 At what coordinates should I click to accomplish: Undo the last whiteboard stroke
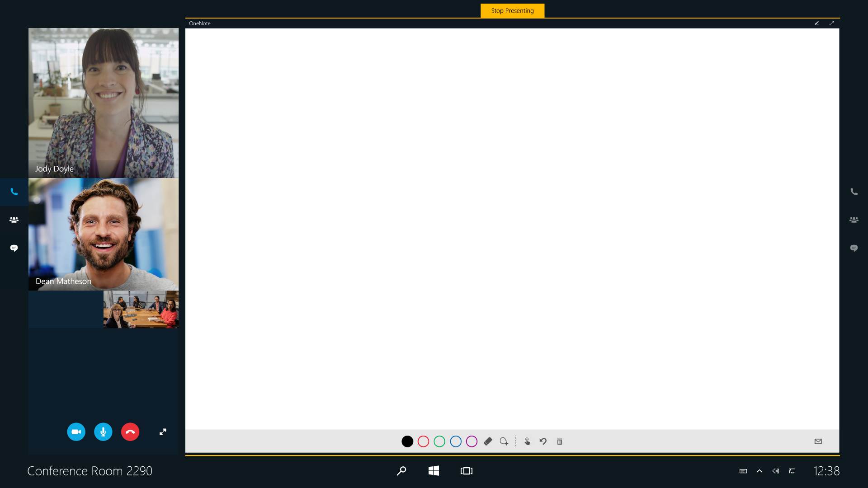pos(543,441)
